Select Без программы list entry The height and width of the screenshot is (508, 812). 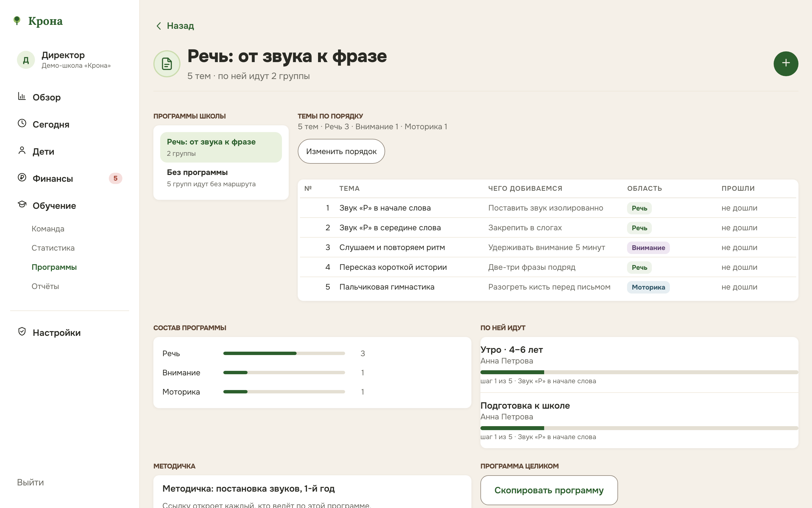tap(221, 178)
